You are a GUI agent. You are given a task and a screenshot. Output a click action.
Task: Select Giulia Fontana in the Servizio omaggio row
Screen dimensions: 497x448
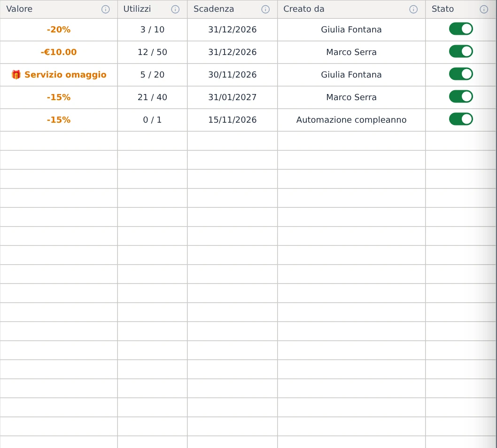[351, 75]
